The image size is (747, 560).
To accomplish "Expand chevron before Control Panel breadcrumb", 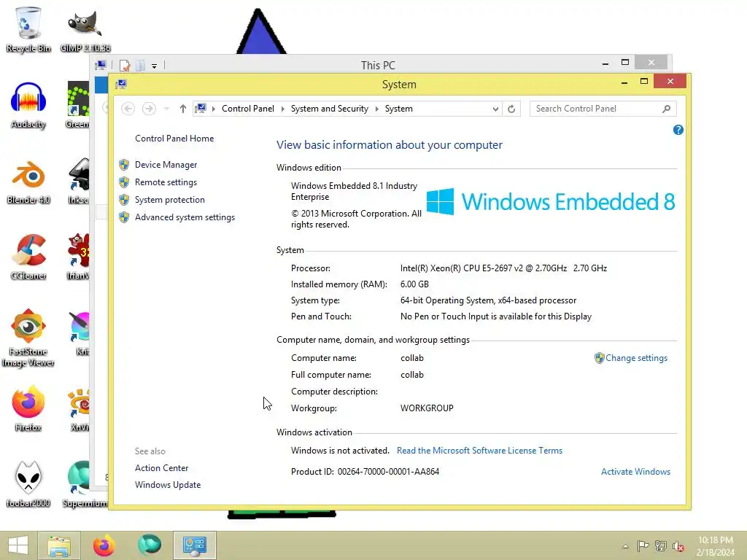I will click(x=214, y=109).
